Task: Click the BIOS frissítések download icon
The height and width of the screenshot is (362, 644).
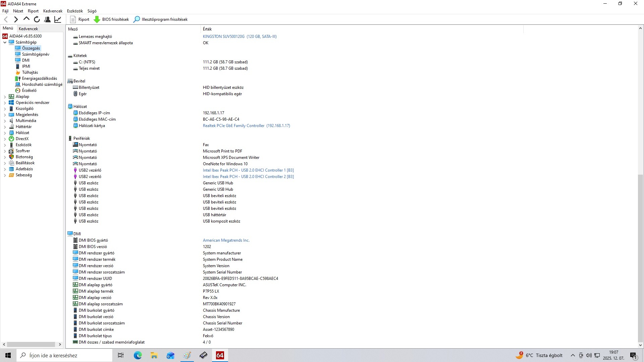Action: tap(97, 19)
